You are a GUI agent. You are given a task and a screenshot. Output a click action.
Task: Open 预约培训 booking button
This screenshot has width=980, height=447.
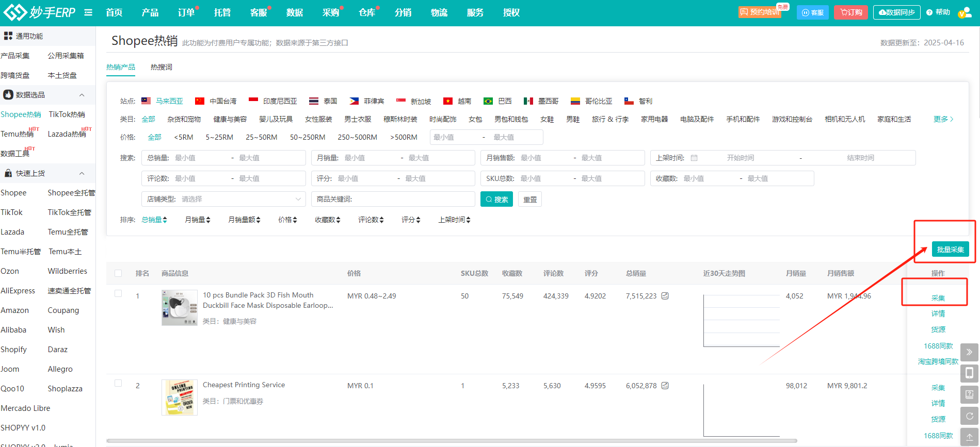pyautogui.click(x=760, y=12)
